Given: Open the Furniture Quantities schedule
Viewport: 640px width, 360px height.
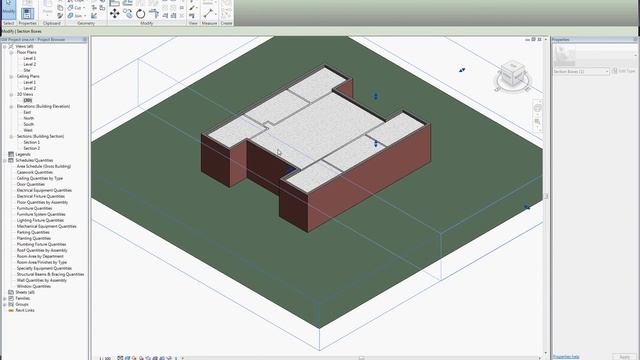Looking at the screenshot, I should pos(34,208).
